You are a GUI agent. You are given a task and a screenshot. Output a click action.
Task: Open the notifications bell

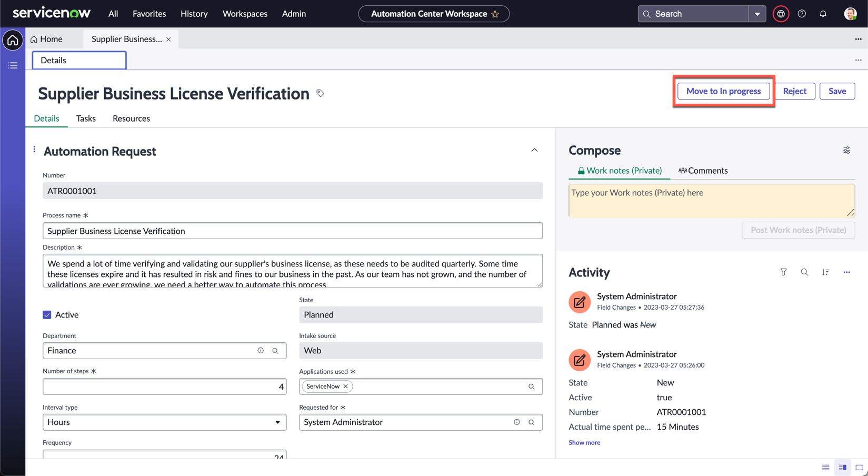823,14
